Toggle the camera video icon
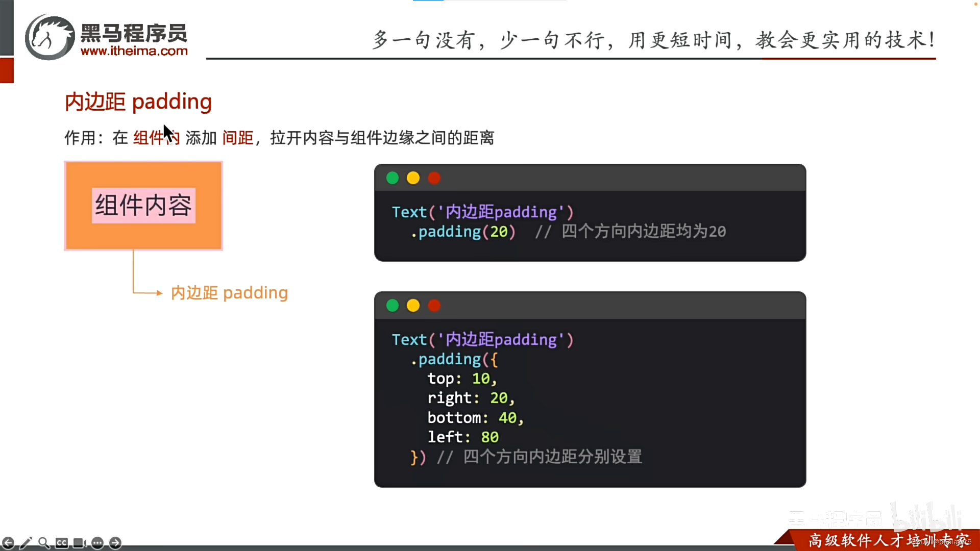 (80, 543)
